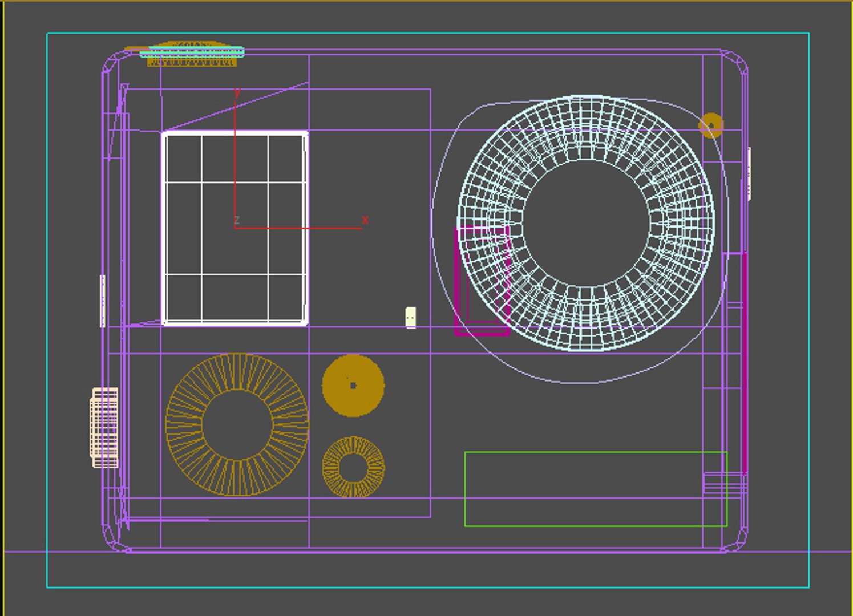Click the gray Z axis label

coord(237,220)
